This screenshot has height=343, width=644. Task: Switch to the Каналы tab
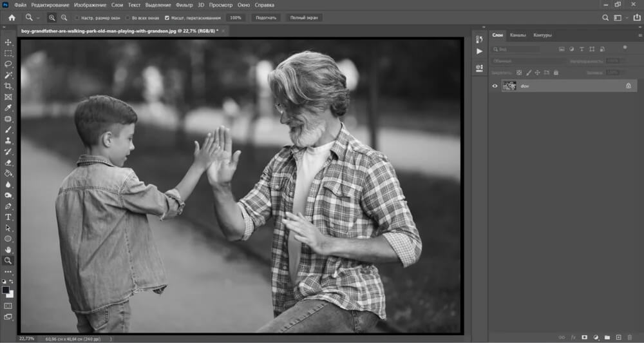517,35
